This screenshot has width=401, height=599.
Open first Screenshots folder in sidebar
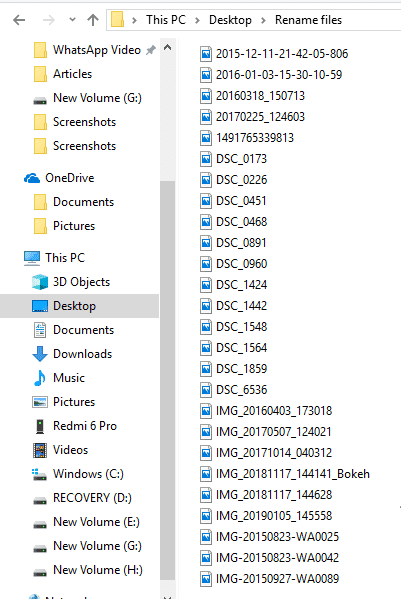point(84,122)
